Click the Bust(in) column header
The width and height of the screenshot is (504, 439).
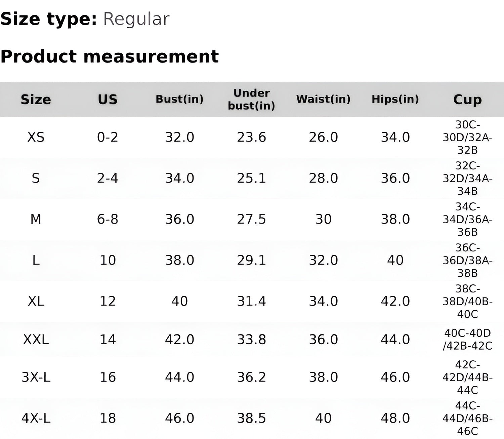coord(179,99)
